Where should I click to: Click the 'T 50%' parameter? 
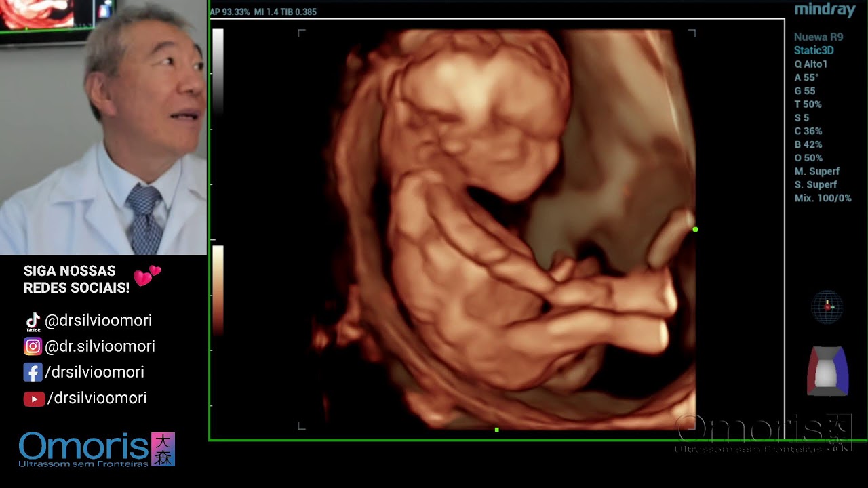click(808, 104)
